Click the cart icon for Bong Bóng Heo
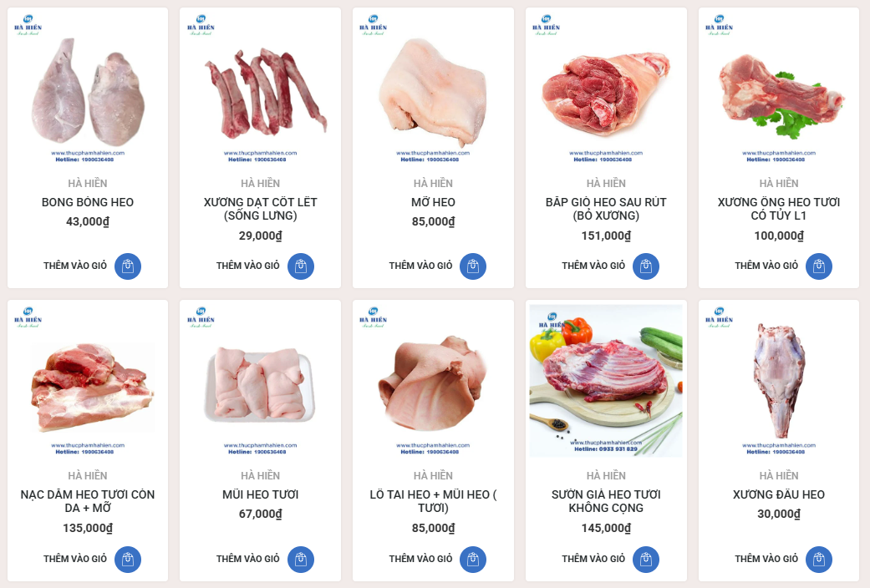 128,266
